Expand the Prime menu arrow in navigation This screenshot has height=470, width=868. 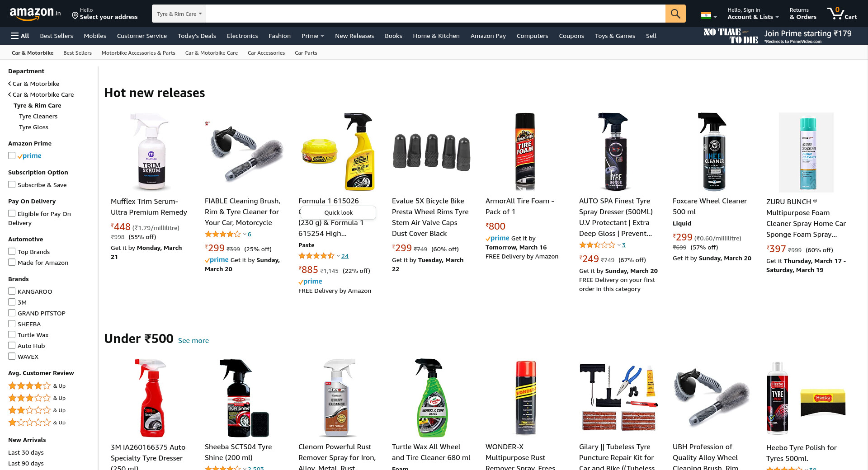point(322,36)
